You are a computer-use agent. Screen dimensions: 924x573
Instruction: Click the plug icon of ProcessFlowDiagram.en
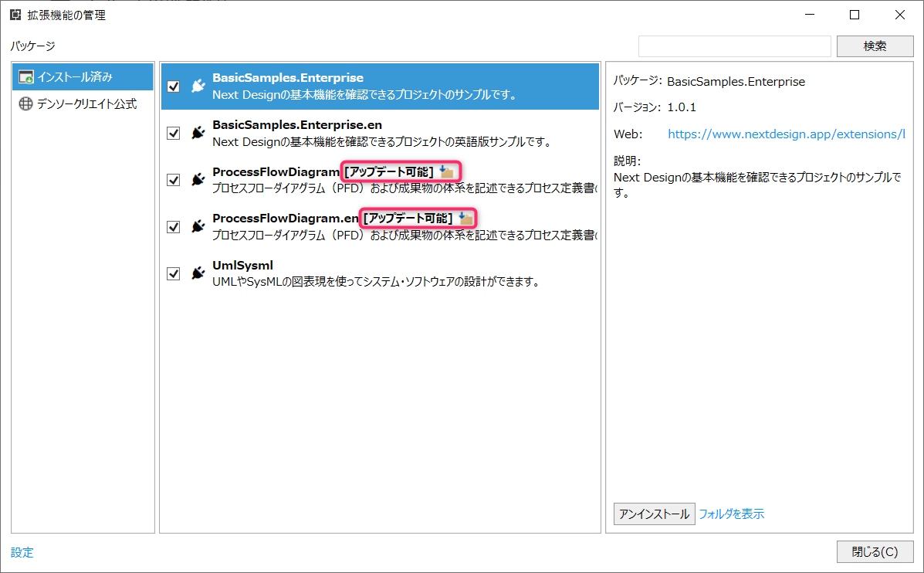point(198,226)
